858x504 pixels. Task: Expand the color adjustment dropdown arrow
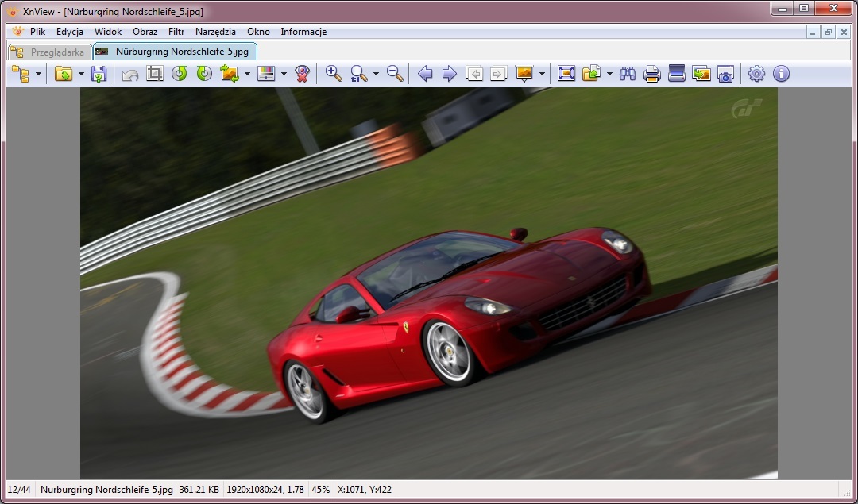[284, 74]
